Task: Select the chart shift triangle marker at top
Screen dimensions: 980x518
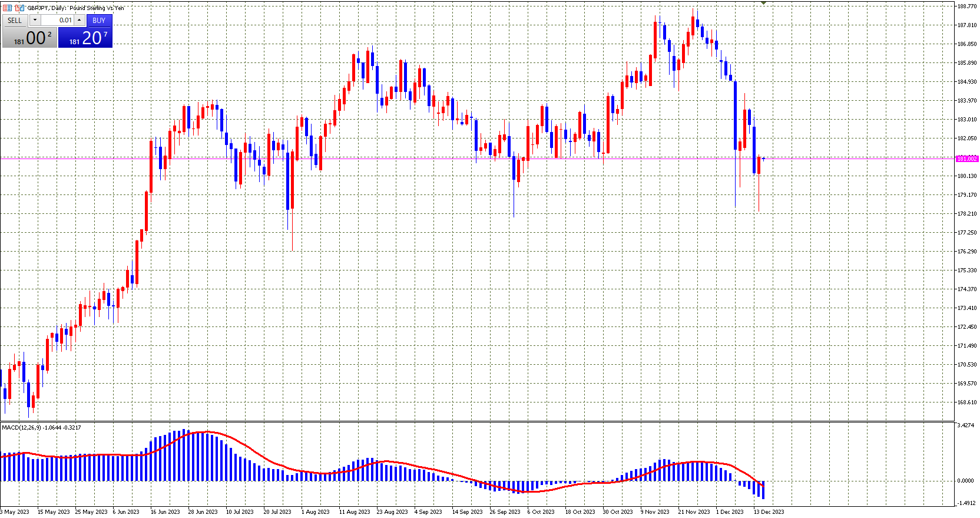Action: 763,3
